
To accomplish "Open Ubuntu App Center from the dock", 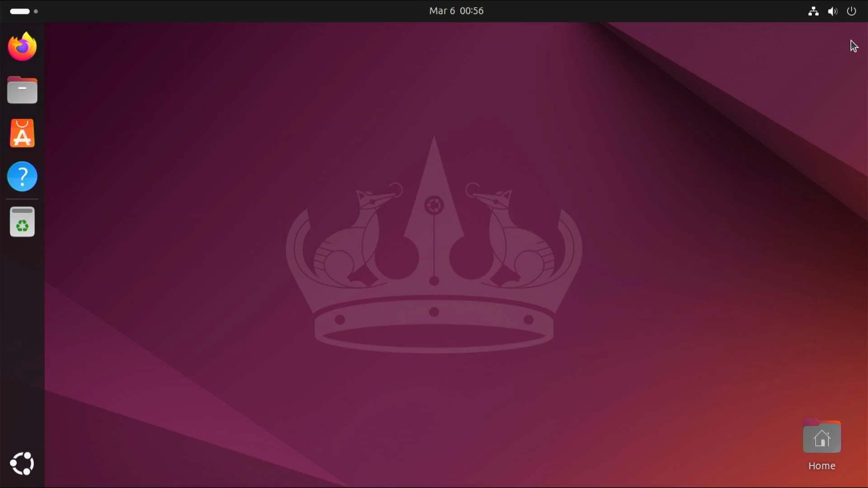I will [22, 133].
